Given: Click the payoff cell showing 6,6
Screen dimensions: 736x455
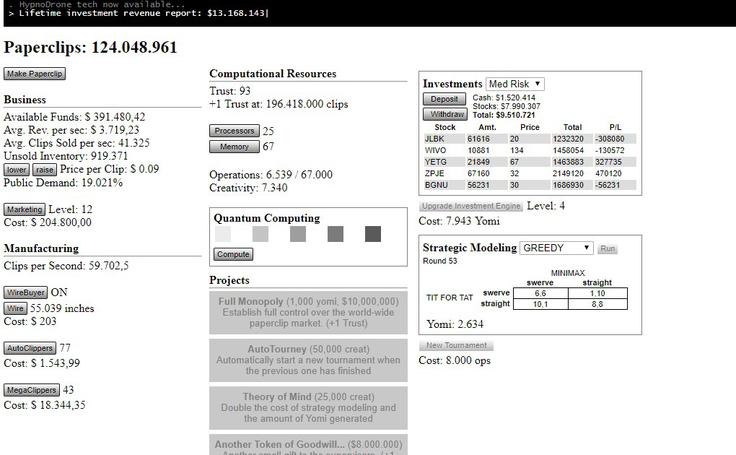Looking at the screenshot, I should click(541, 293).
